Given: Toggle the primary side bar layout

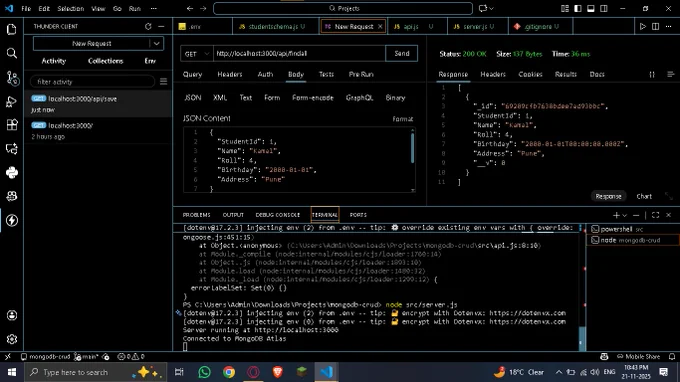Looking at the screenshot, I should 578,8.
